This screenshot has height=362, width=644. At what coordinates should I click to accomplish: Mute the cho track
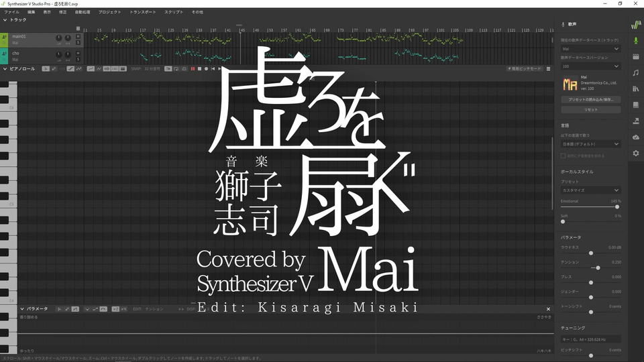[x=78, y=54]
